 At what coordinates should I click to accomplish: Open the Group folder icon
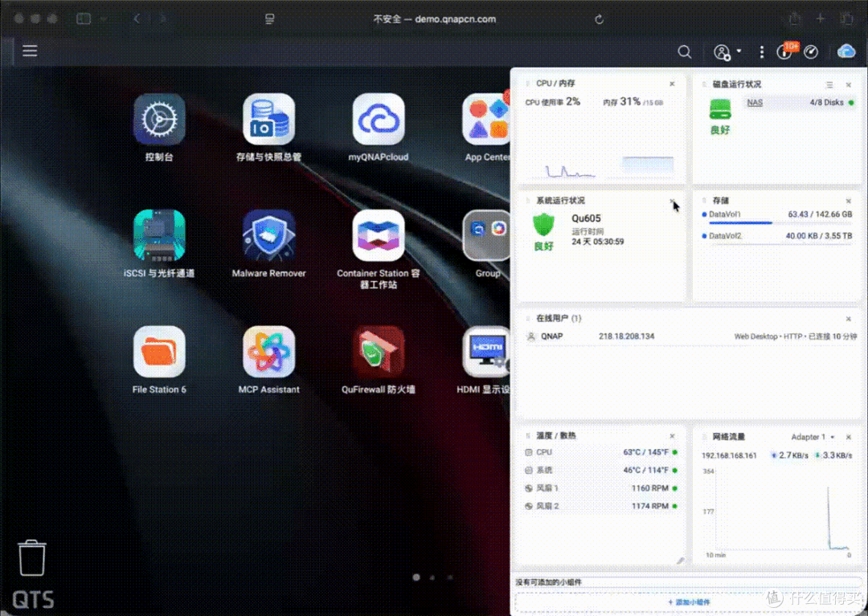[x=486, y=235]
